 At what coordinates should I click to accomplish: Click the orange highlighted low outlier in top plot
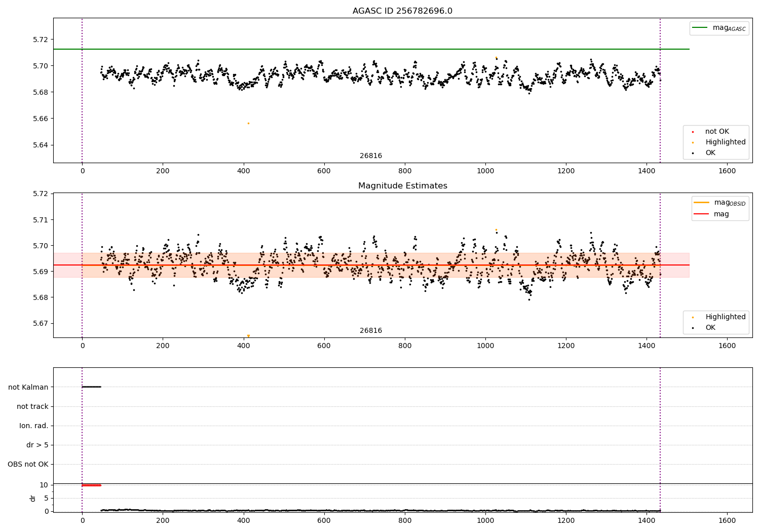248,123
